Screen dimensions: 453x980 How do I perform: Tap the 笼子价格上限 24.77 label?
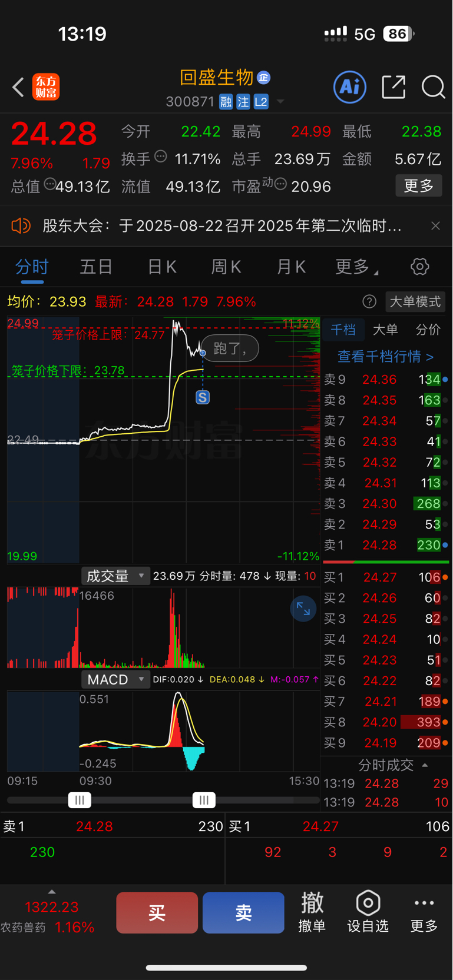coord(108,335)
